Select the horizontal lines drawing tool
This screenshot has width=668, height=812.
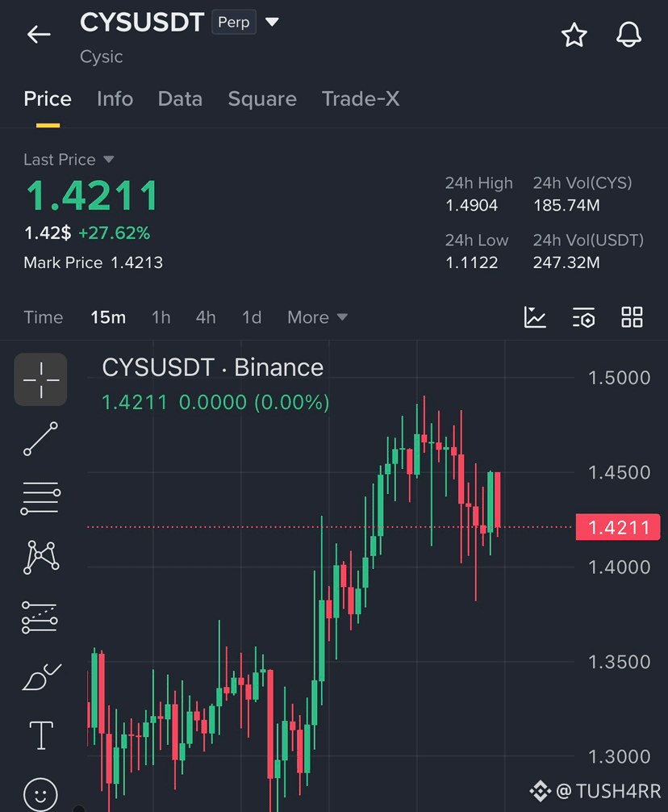click(x=40, y=498)
